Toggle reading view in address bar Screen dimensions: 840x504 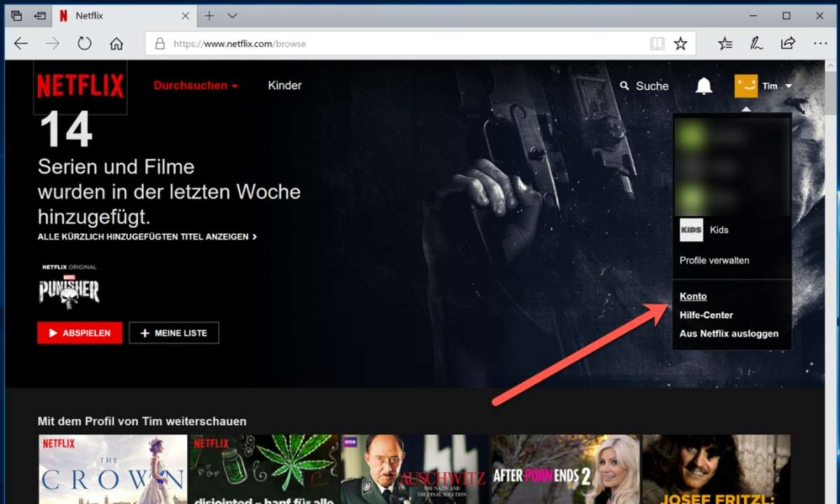pos(657,43)
